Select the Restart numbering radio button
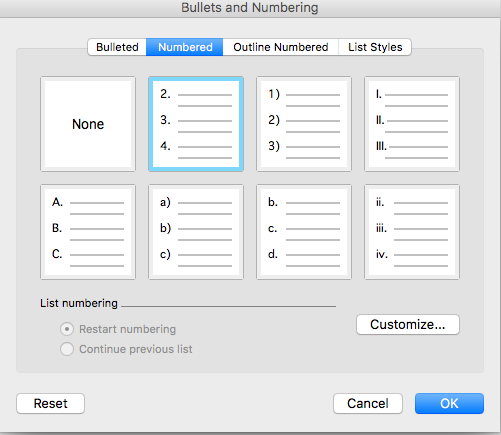This screenshot has width=501, height=435. pos(67,329)
